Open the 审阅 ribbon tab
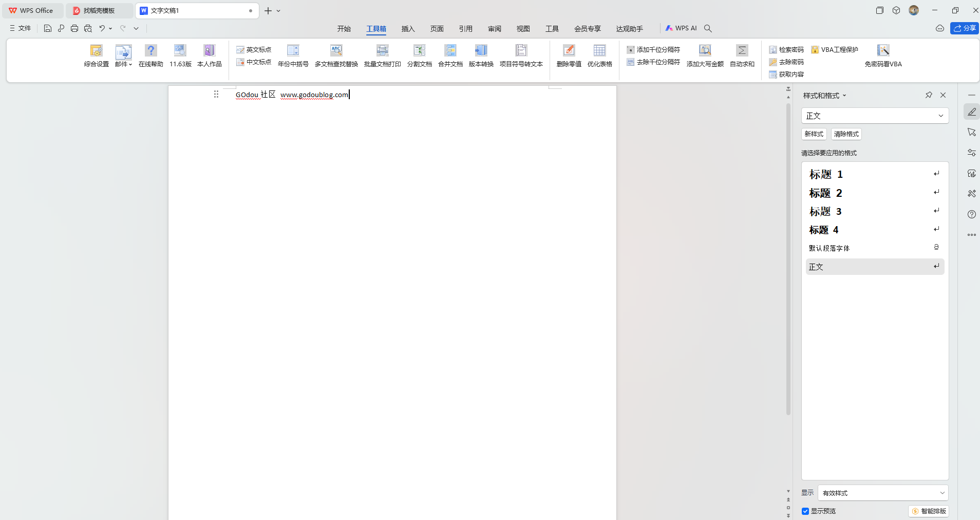 point(494,29)
